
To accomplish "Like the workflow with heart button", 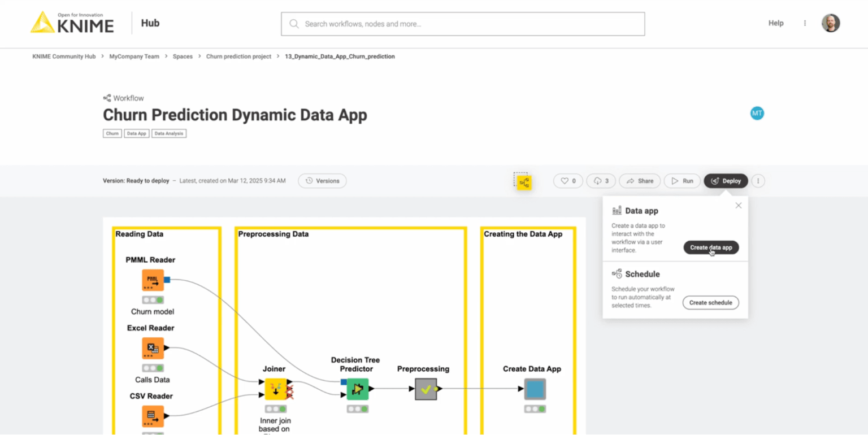I will tap(568, 181).
